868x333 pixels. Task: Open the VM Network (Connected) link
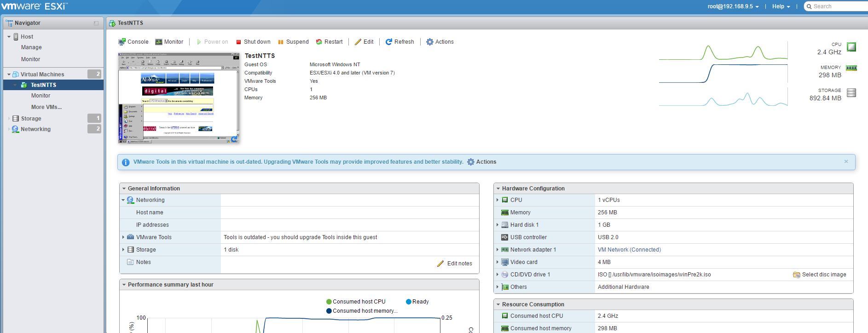[629, 250]
